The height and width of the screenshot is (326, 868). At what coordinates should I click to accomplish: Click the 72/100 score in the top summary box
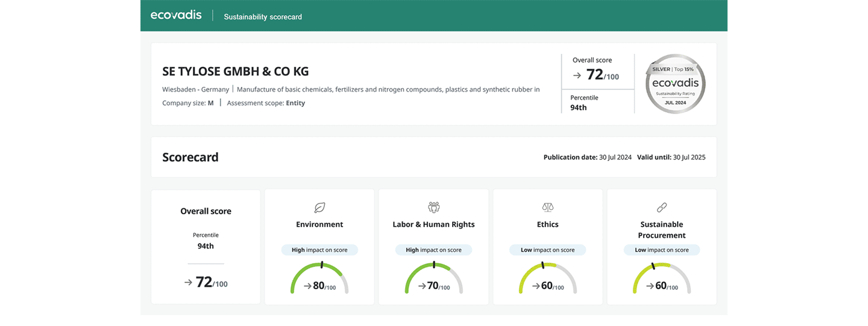(596, 75)
